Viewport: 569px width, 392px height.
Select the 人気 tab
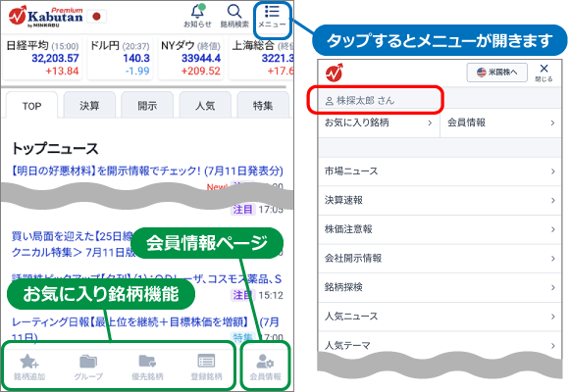click(205, 105)
